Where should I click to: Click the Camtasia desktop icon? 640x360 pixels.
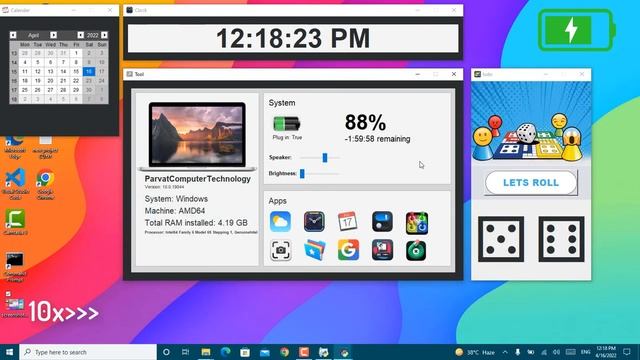click(16, 222)
